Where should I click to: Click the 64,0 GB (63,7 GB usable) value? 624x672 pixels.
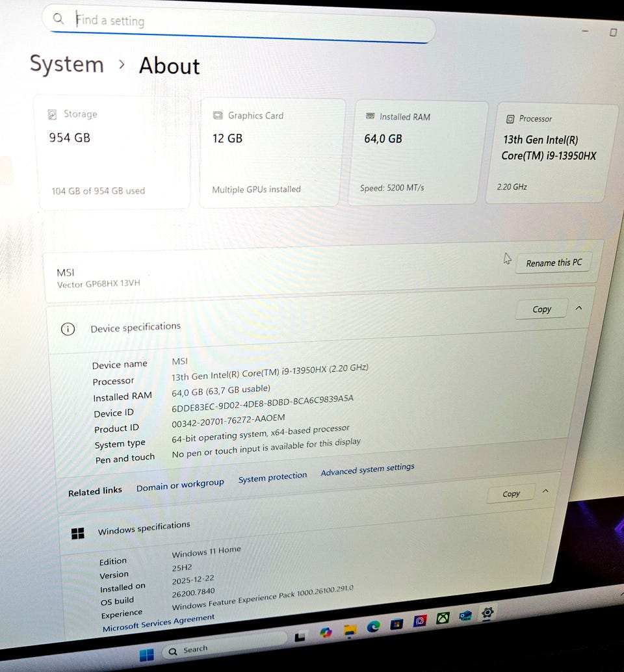point(221,391)
